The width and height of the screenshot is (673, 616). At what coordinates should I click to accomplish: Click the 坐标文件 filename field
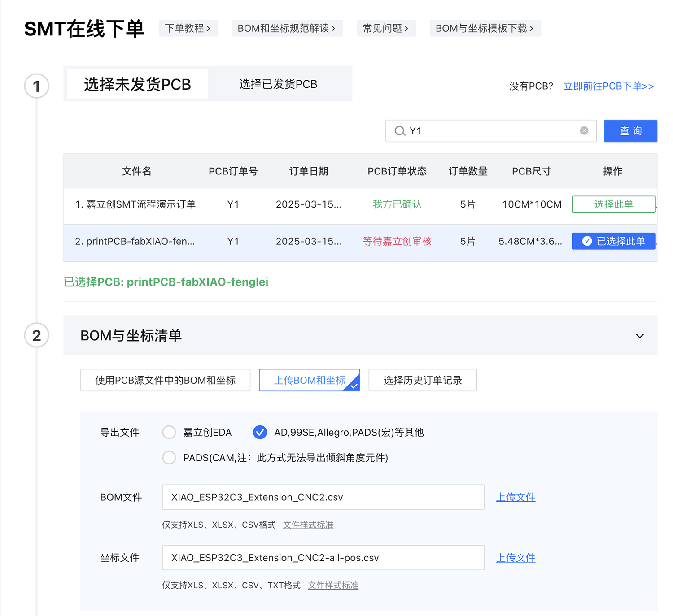click(323, 558)
